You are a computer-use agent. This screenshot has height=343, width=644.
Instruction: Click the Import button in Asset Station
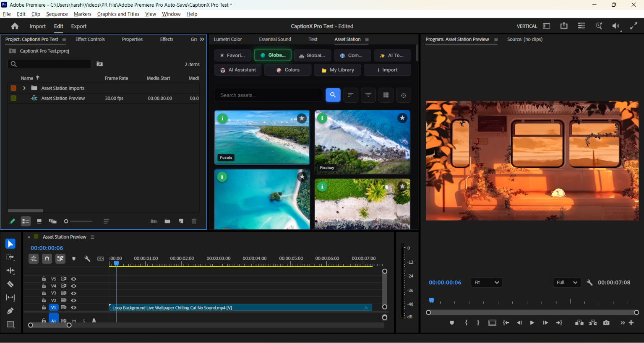tap(387, 70)
